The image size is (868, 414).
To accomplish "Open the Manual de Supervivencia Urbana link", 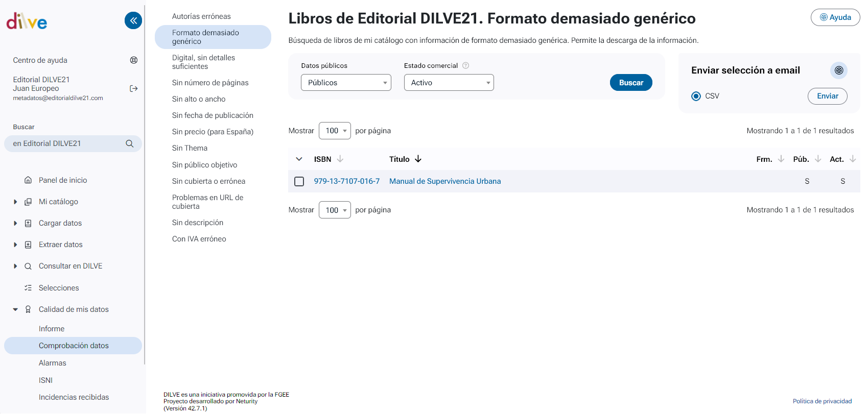I will tap(444, 181).
